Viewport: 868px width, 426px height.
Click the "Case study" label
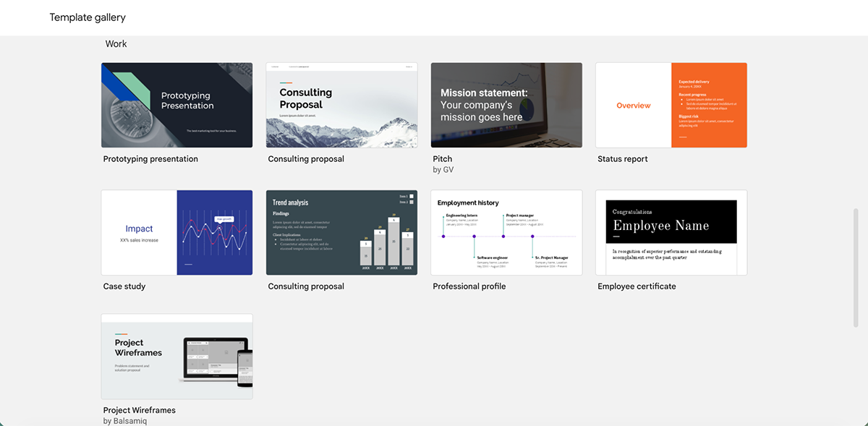point(124,286)
